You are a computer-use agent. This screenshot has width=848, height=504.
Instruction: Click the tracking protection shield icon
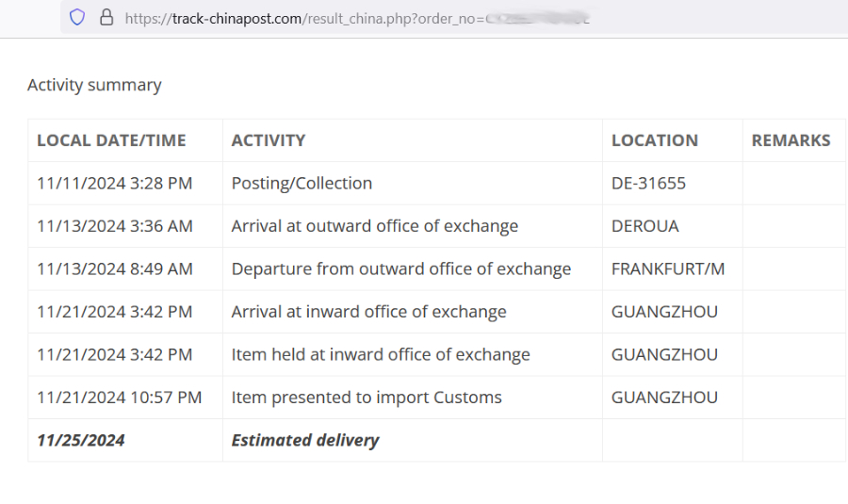(x=78, y=17)
